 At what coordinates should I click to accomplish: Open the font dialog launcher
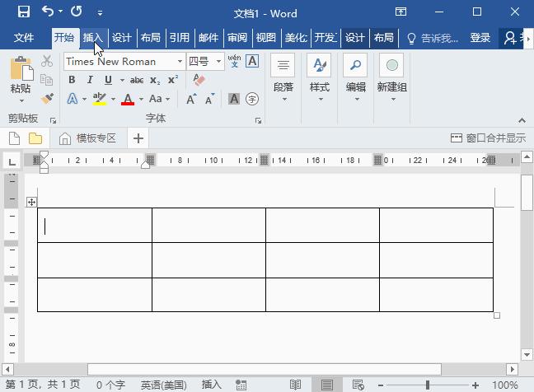click(258, 120)
